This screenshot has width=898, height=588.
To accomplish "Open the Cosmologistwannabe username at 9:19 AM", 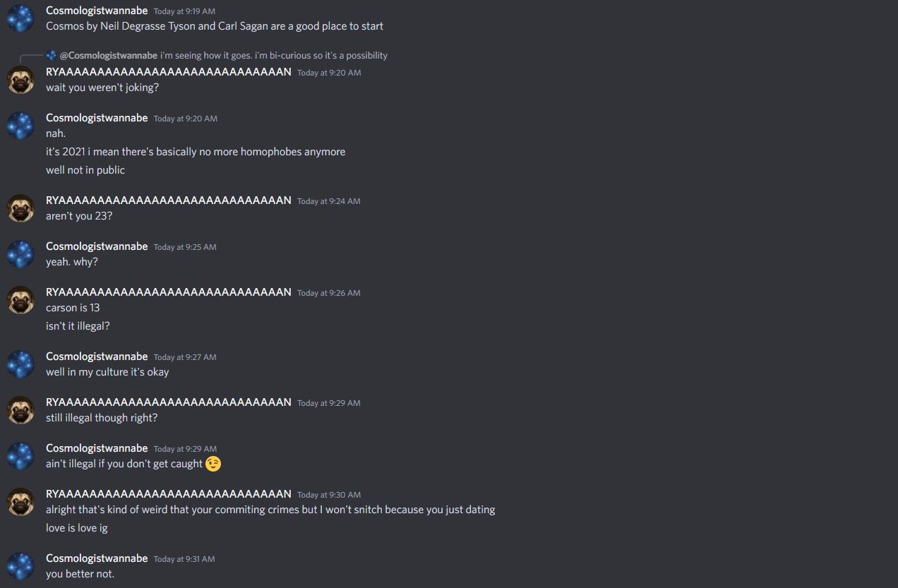I will (97, 11).
